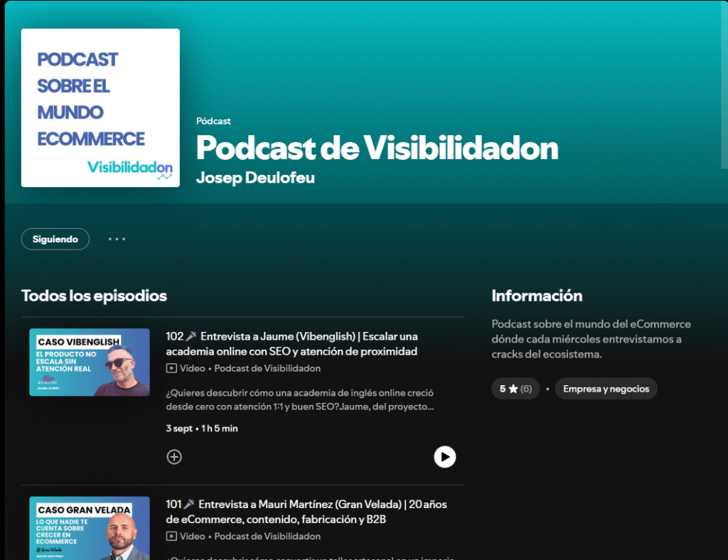Click Podcast de Visibilidadon link under episode 102
Screen dimensions: 728x560
[x=267, y=368]
